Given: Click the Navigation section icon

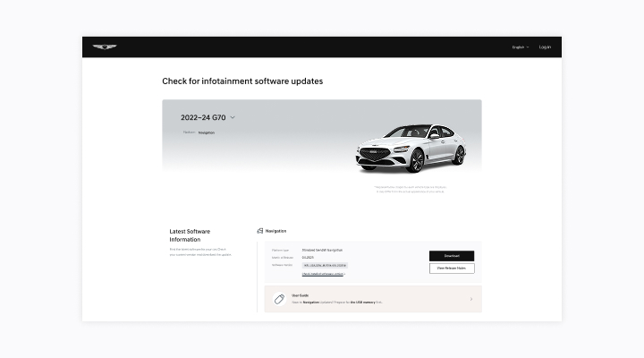Looking at the screenshot, I should click(259, 231).
